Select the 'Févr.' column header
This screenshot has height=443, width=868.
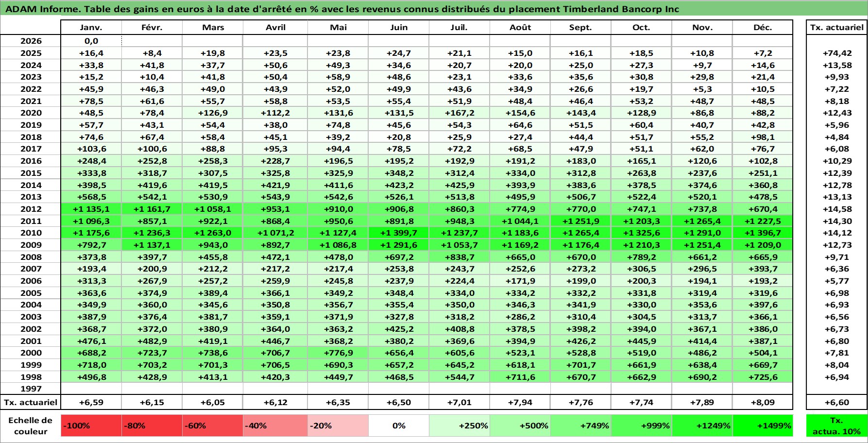point(152,27)
